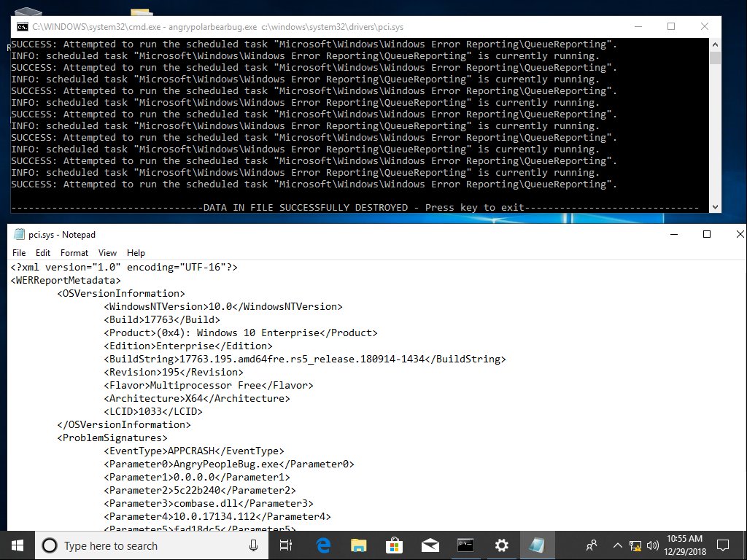Open the Action Center notifications icon

(723, 545)
